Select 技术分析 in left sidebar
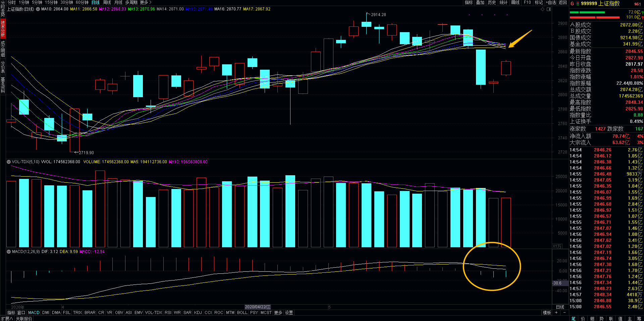 point(3,28)
